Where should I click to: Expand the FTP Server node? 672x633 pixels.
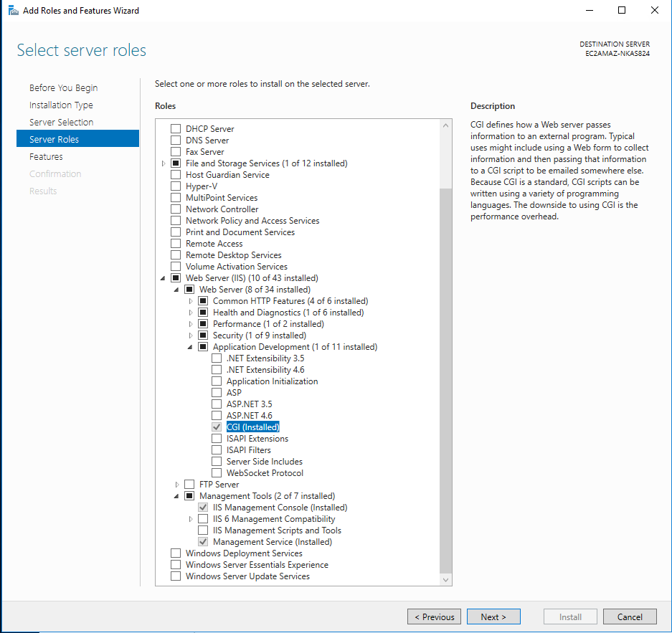click(x=177, y=485)
